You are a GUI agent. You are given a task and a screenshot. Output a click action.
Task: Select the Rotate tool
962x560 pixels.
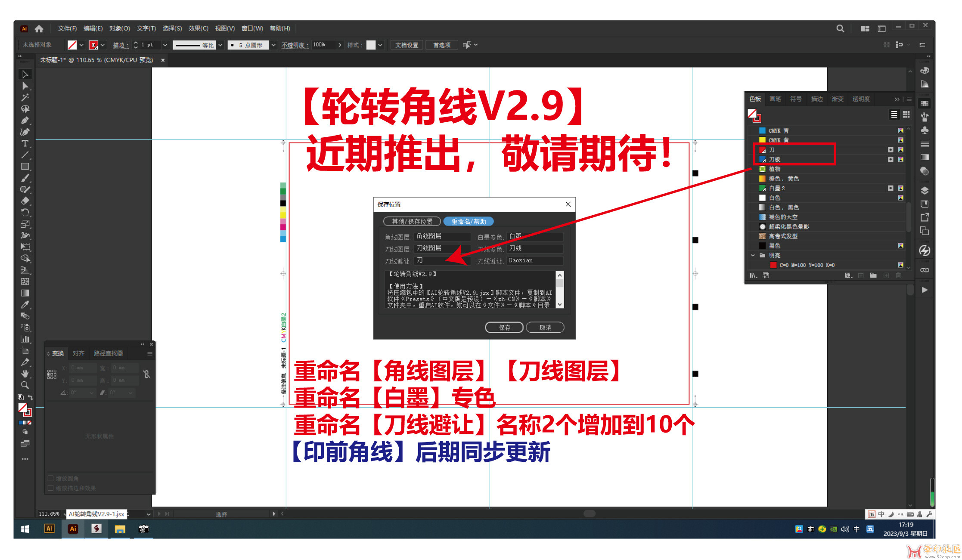tap(25, 212)
